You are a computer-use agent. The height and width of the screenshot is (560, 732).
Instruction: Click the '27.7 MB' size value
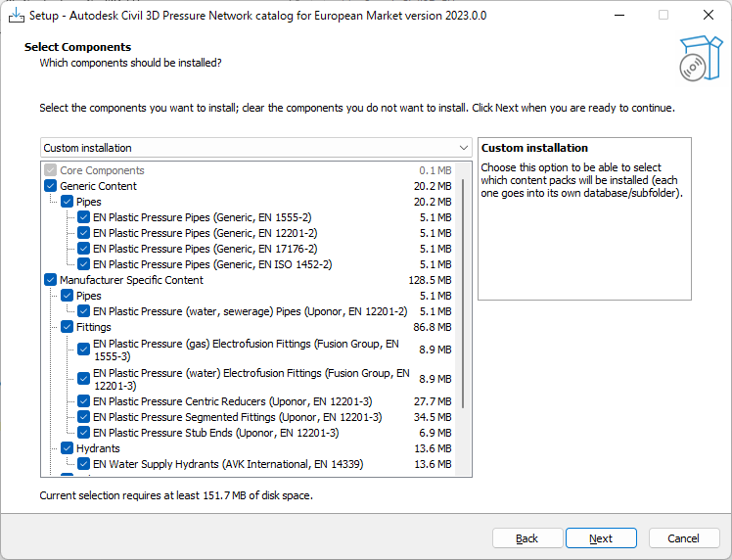click(433, 401)
